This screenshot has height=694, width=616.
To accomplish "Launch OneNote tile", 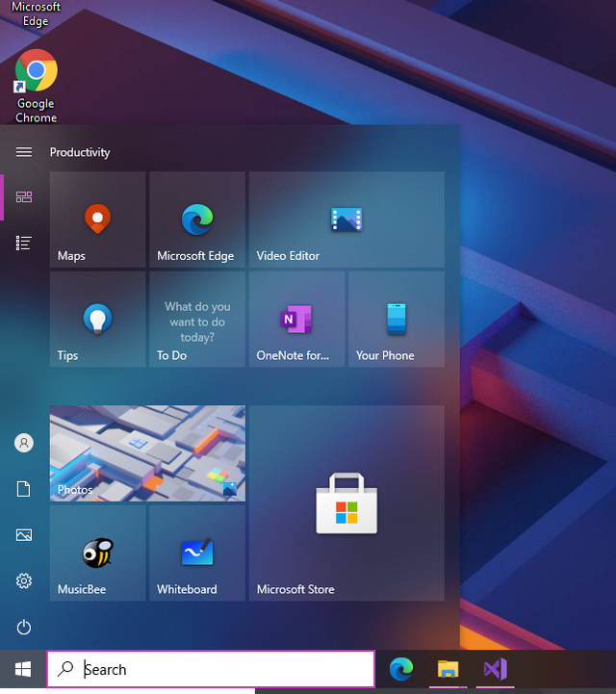I will [x=296, y=319].
